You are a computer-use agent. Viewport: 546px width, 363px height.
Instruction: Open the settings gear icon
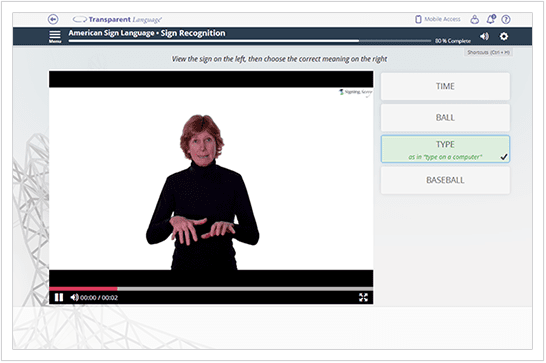click(x=504, y=36)
